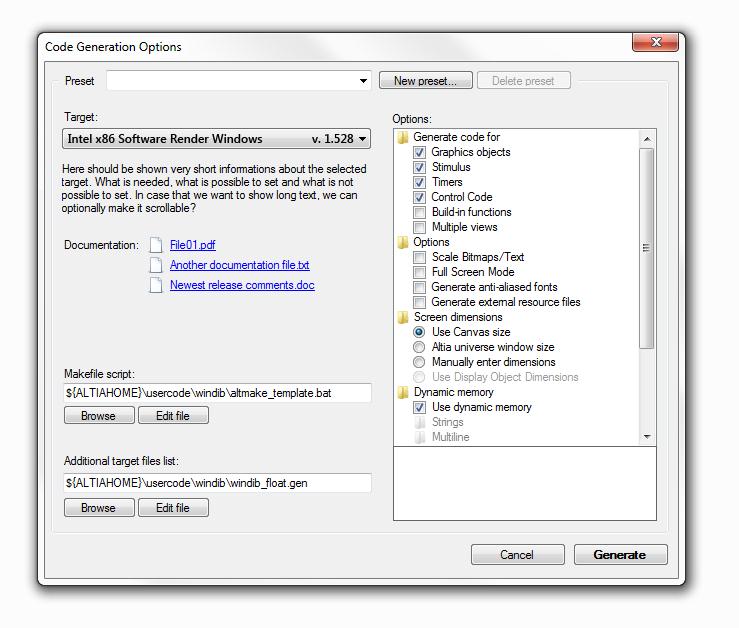Select the Generate code for tree node
The width and height of the screenshot is (739, 628).
click(x=456, y=137)
